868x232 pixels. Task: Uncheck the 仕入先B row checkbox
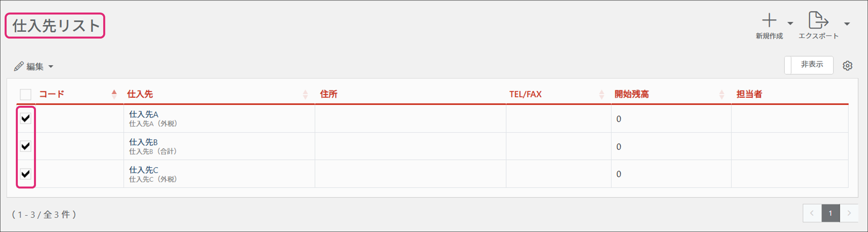(x=26, y=146)
